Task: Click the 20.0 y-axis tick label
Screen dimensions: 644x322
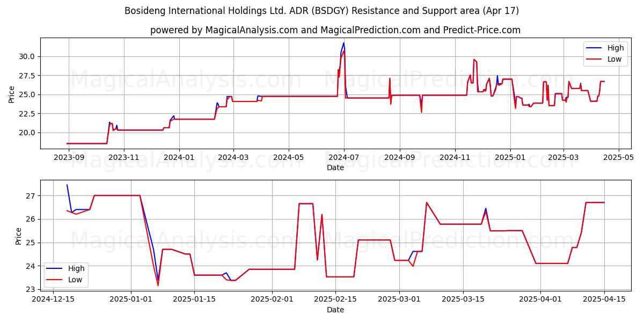Action: tap(27, 133)
